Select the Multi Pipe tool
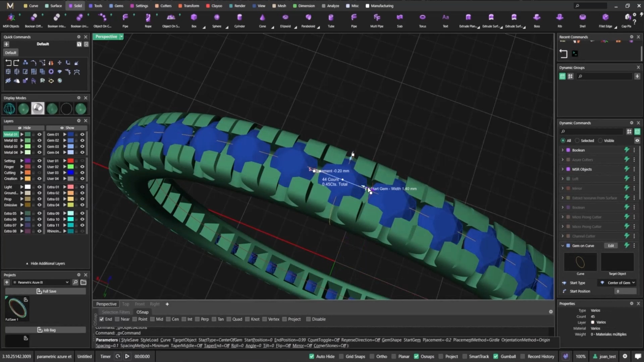644x362 pixels. [377, 20]
